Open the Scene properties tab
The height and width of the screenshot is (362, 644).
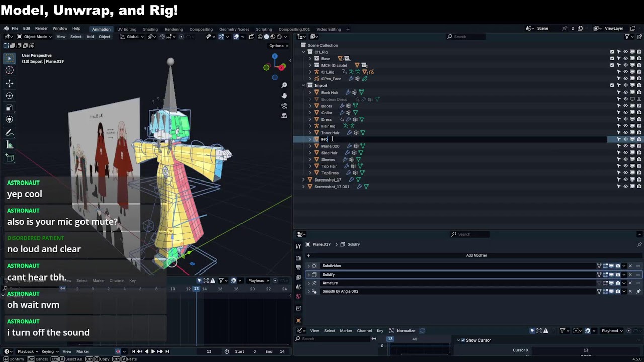pos(298,287)
